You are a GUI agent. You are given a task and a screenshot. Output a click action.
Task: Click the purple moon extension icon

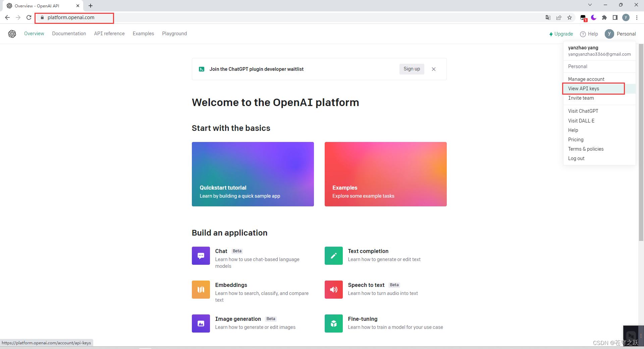point(594,17)
